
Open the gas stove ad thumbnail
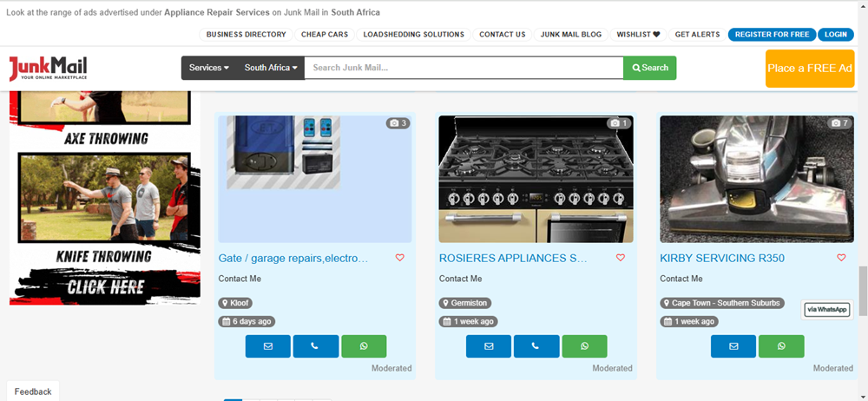[x=536, y=179]
